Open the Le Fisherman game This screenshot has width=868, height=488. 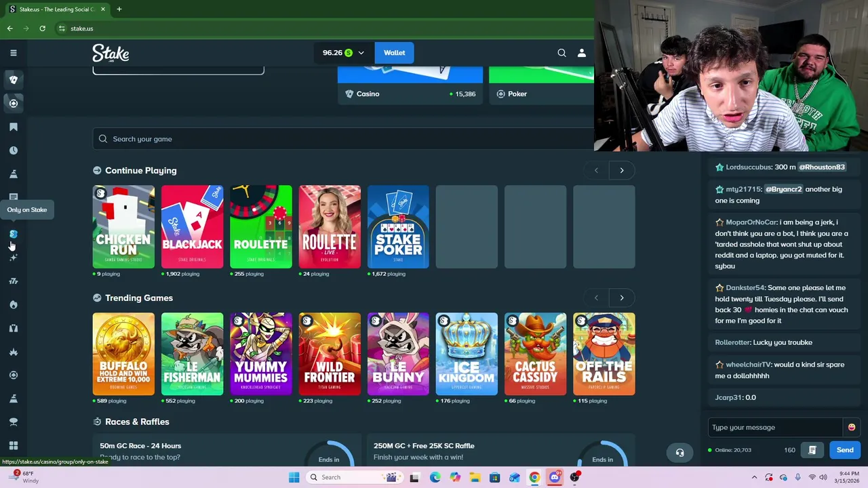[192, 354]
